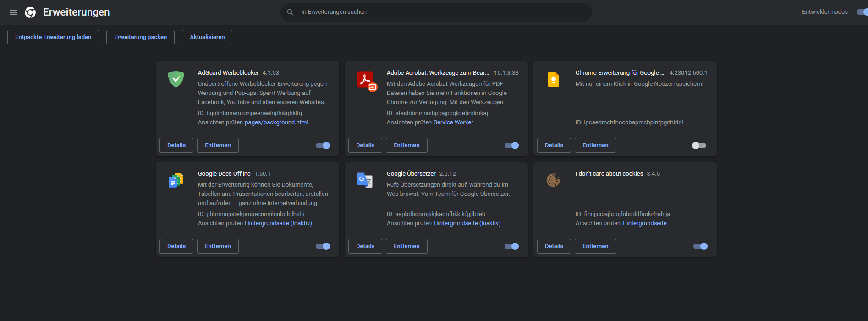The height and width of the screenshot is (321, 868).
Task: Remove AdGuard Werbeblocker via Entfernen
Action: click(218, 145)
